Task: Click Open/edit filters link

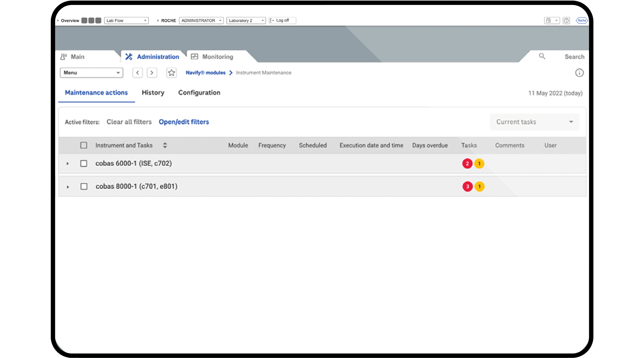Action: (x=184, y=122)
